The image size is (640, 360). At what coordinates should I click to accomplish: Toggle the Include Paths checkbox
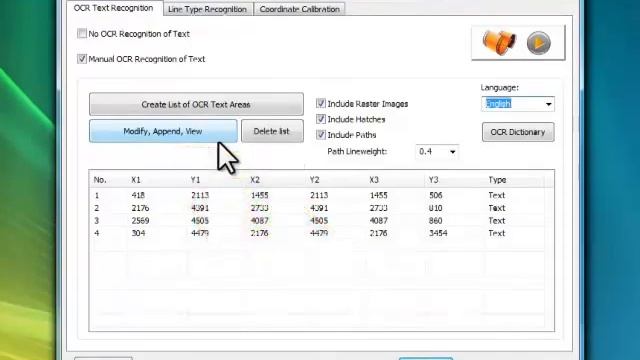pos(321,134)
